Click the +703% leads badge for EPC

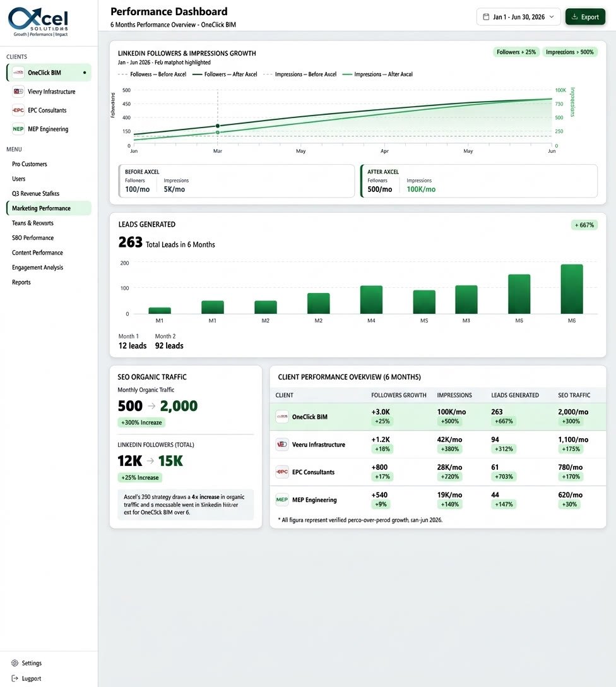(x=504, y=477)
